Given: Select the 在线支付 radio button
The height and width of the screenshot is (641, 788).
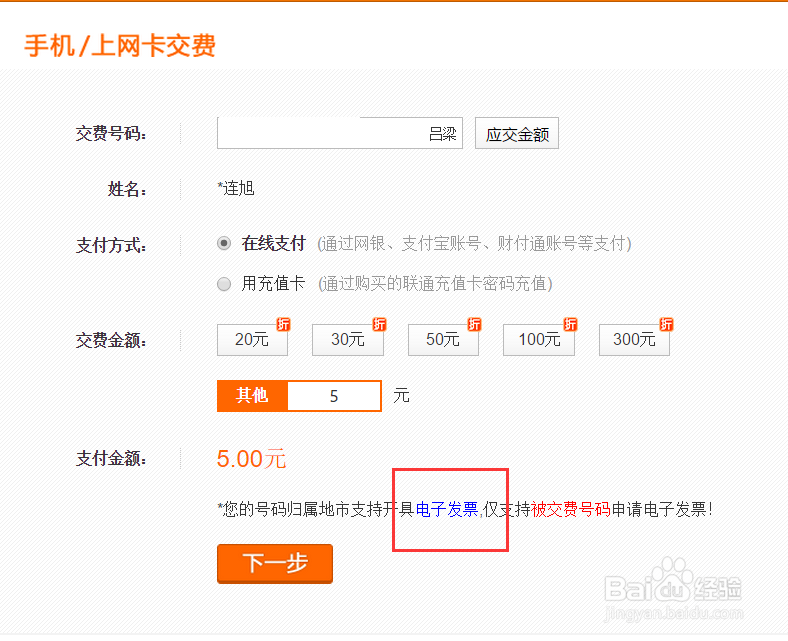Looking at the screenshot, I should pos(224,244).
